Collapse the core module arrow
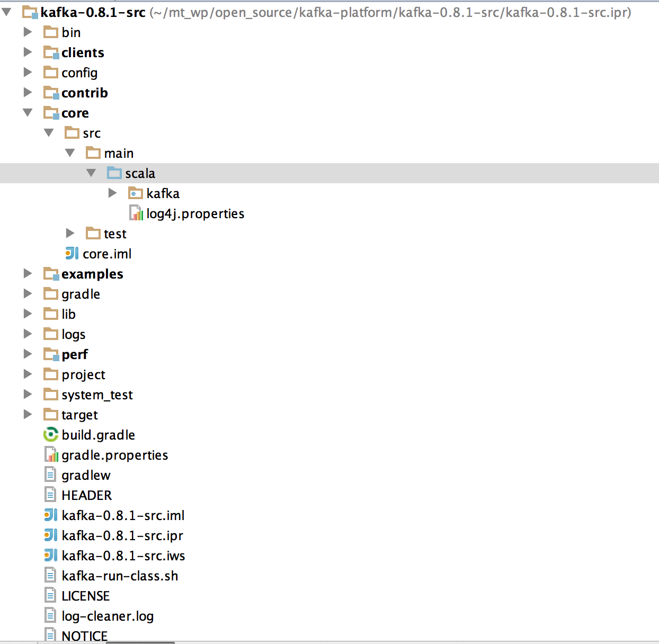This screenshot has width=659, height=644. pos(28,112)
